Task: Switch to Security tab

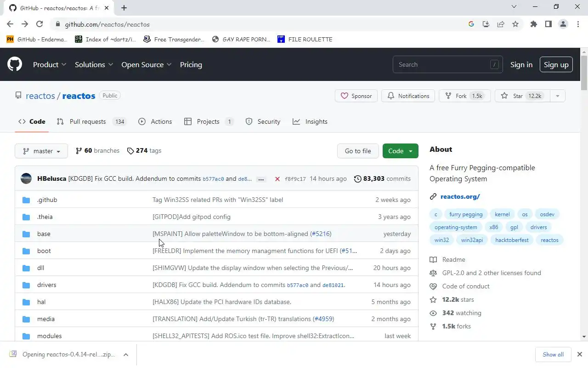Action: click(x=263, y=121)
